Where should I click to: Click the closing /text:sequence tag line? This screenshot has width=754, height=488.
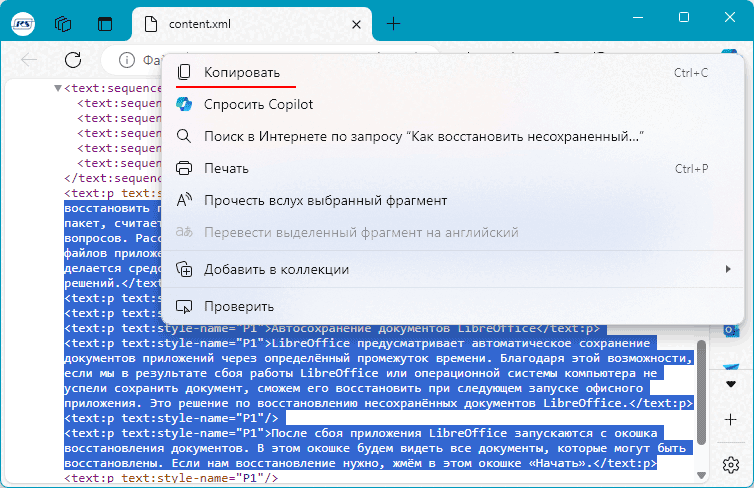tap(113, 178)
